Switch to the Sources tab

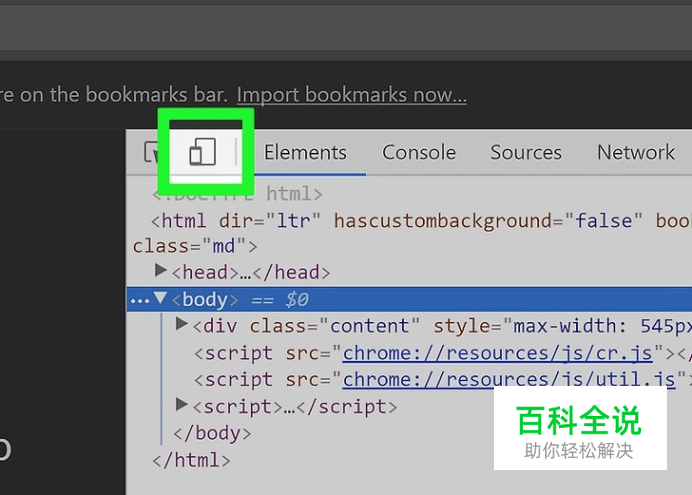pos(526,153)
